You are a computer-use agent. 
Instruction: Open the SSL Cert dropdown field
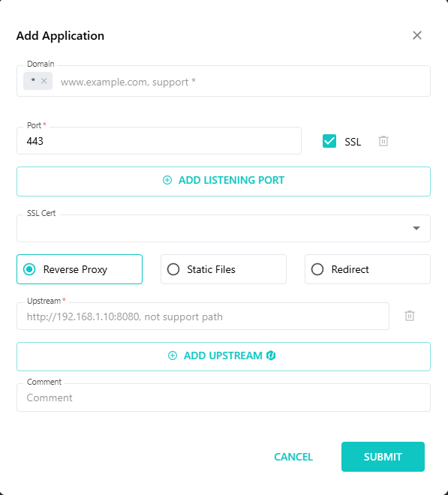point(224,228)
